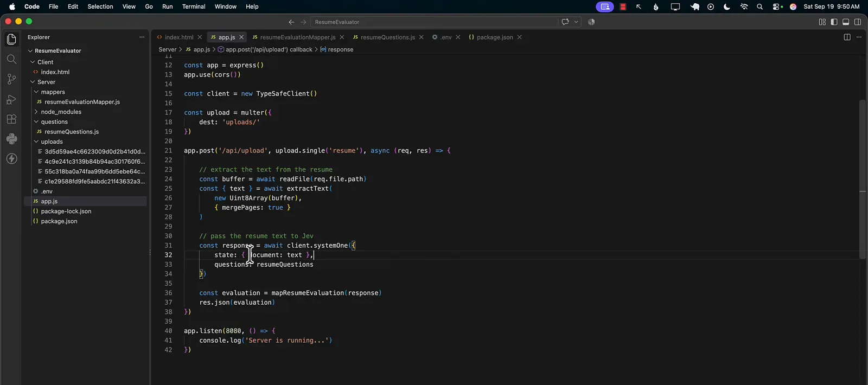Split the editor to the right
The height and width of the screenshot is (385, 868).
(847, 37)
